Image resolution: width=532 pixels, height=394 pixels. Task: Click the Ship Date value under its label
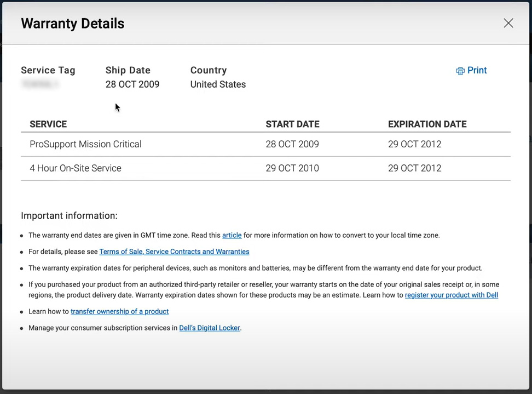click(x=132, y=84)
